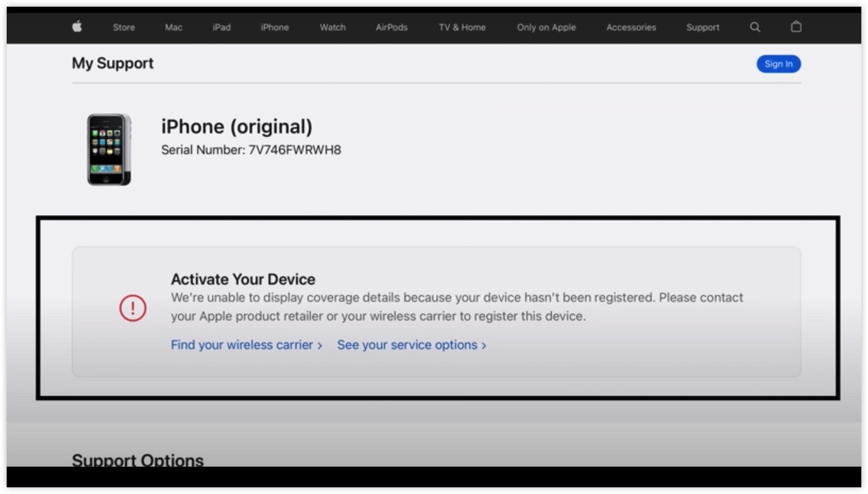Open TV & Home section
868x494 pixels.
(462, 27)
